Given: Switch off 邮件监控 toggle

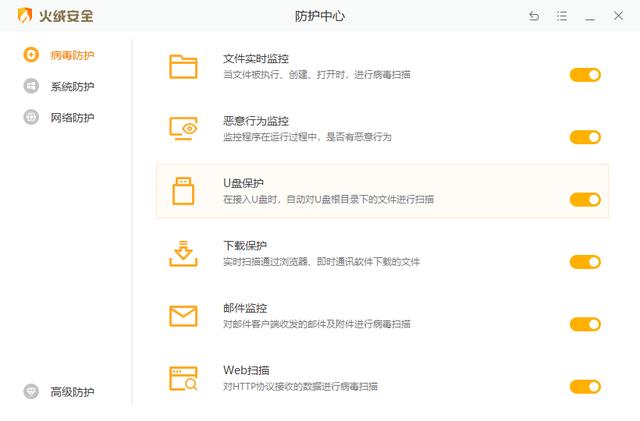Looking at the screenshot, I should 585,324.
